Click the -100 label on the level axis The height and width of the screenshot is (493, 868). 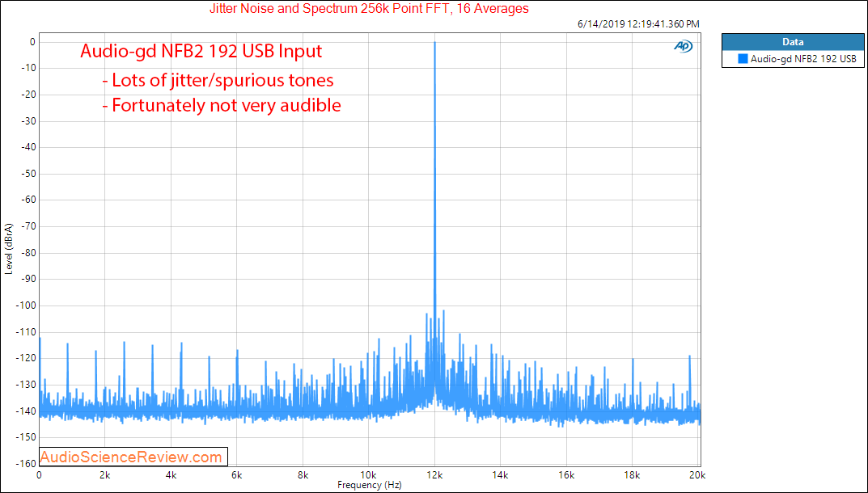coord(25,305)
